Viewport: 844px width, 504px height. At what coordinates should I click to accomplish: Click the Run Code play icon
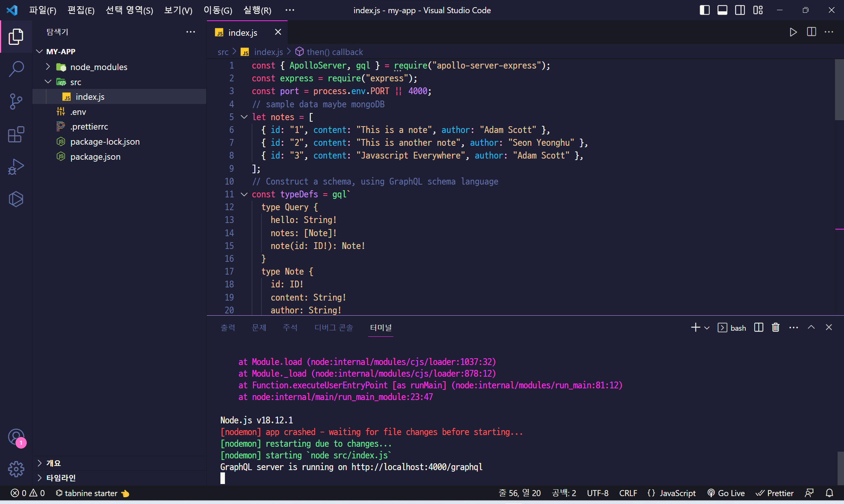tap(793, 32)
